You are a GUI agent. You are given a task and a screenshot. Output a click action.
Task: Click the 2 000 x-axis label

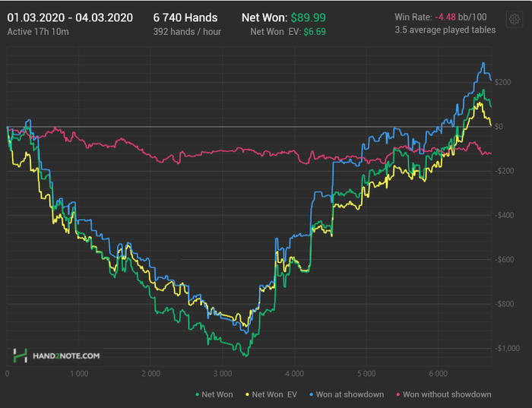coord(151,374)
